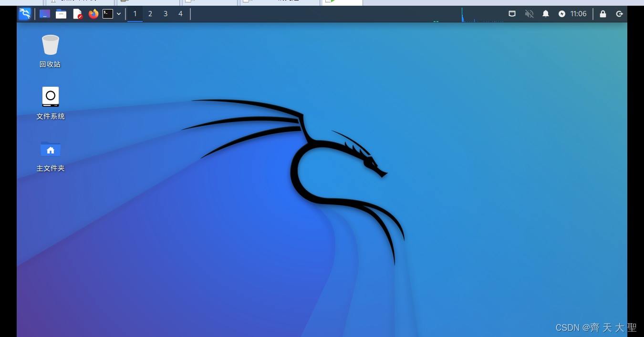
Task: Open notifications via the bell icon
Action: coord(546,14)
